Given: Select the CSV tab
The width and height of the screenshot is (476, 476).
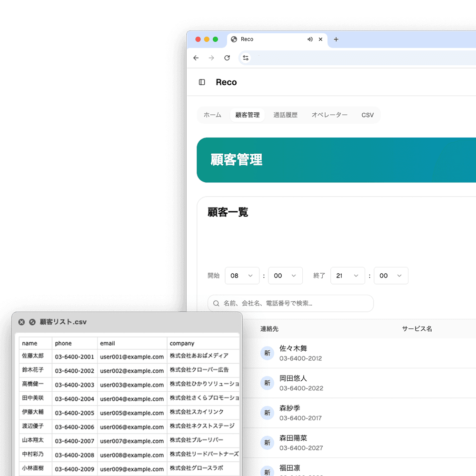Looking at the screenshot, I should pyautogui.click(x=367, y=115).
